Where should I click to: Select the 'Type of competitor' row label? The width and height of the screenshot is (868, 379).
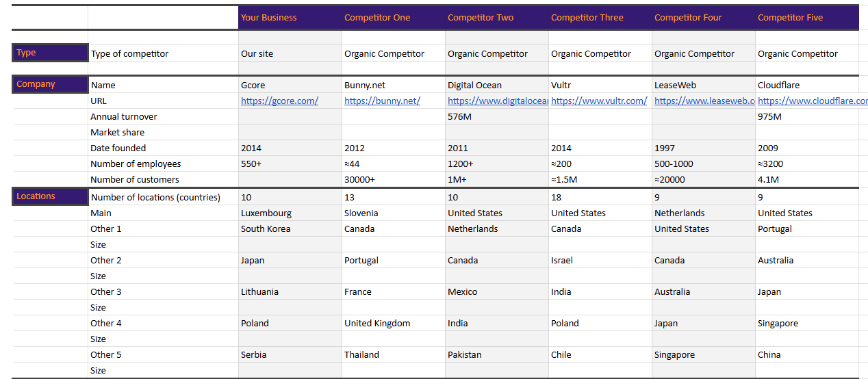click(x=163, y=53)
